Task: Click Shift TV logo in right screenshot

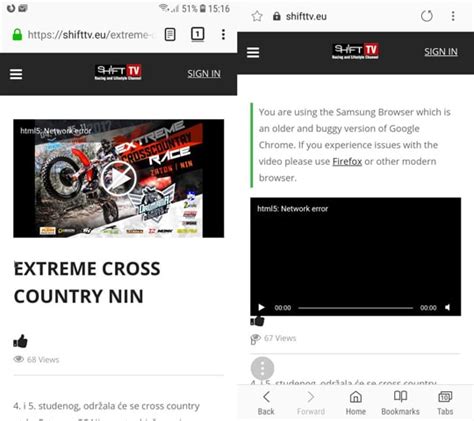Action: (355, 51)
